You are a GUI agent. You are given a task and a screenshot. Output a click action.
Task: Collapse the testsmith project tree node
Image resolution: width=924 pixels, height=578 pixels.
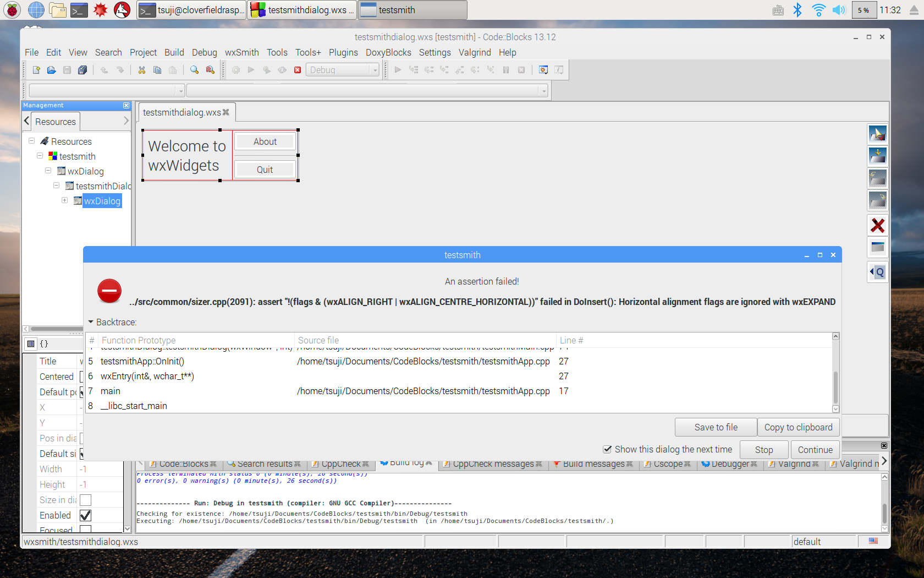point(40,156)
